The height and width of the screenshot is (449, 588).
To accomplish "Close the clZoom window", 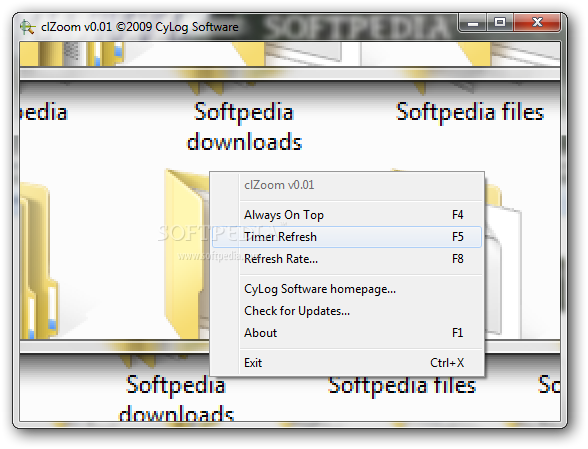I will (x=537, y=23).
